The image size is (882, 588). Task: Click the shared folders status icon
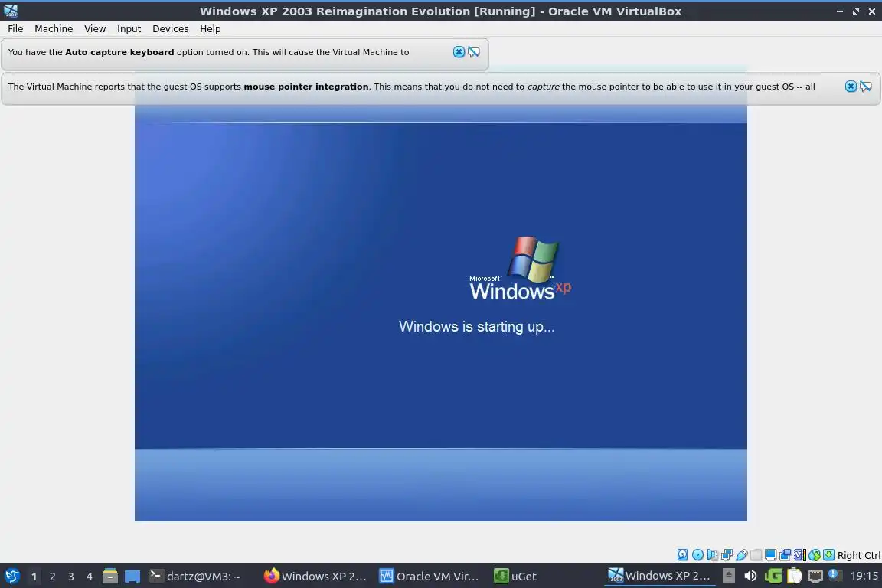pyautogui.click(x=756, y=555)
